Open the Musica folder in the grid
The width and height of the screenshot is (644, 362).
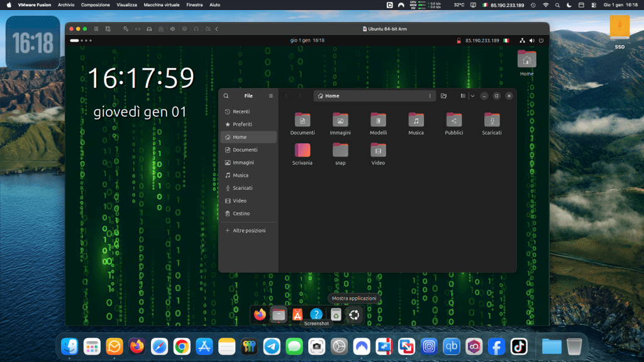coord(416,120)
